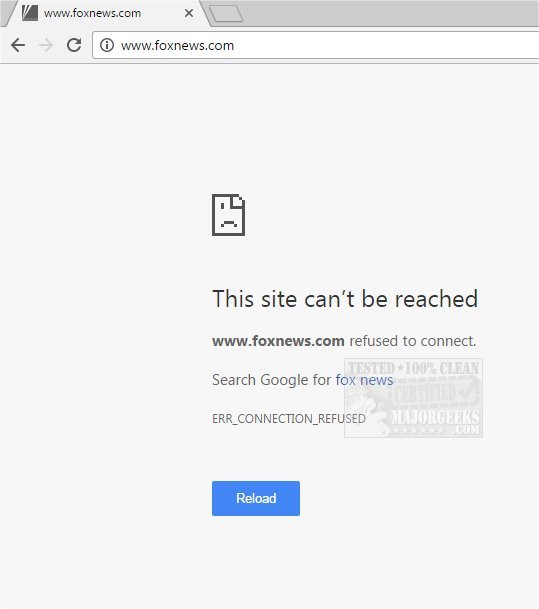Click the ERR_CONNECTION_REFUSED error code
The width and height of the screenshot is (539, 609).
point(289,419)
